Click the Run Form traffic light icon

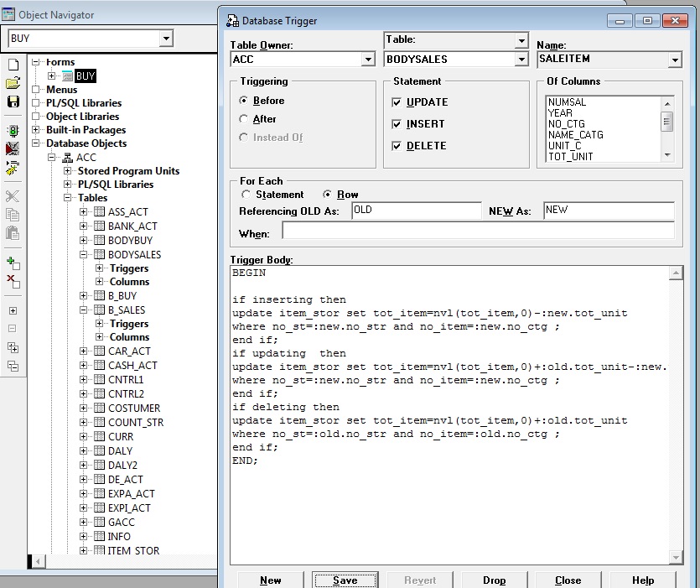click(x=13, y=131)
